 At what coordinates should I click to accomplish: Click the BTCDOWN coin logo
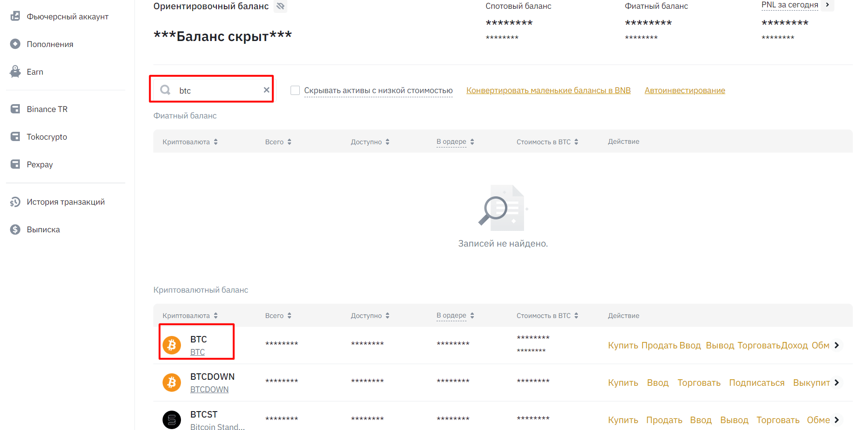click(x=172, y=382)
